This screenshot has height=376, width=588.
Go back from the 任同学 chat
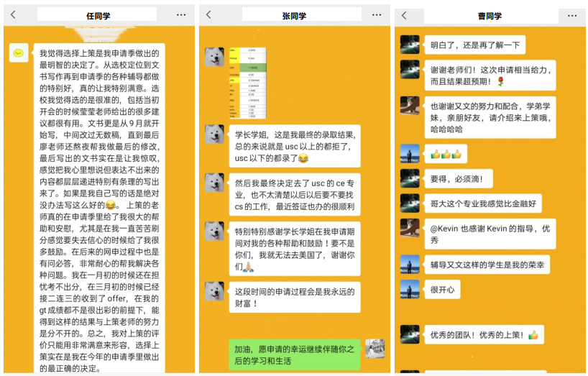click(12, 14)
